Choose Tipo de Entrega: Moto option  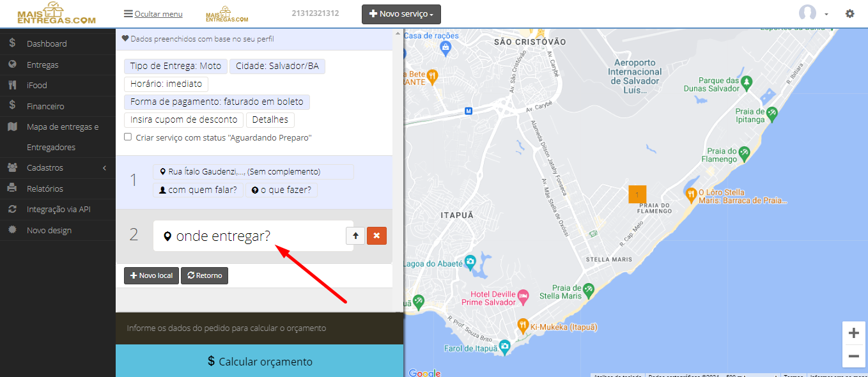(176, 66)
